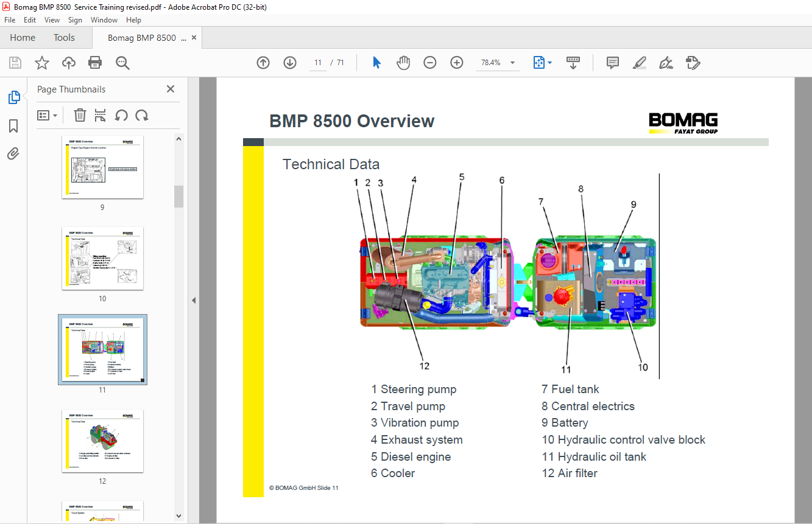Click thumbnails scrollbar down arrow
The image size is (812, 524).
point(178,516)
